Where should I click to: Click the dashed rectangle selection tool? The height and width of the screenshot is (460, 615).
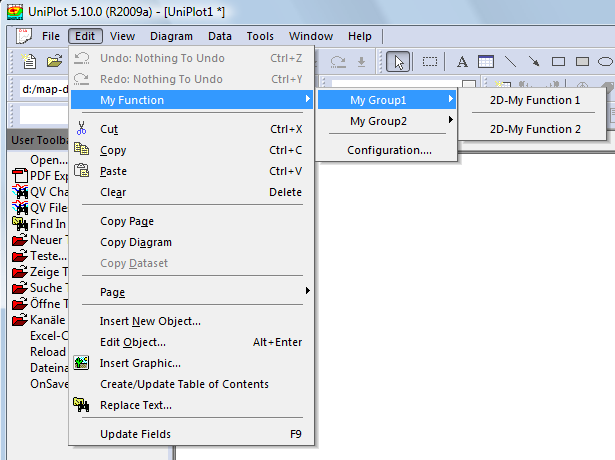(x=430, y=62)
